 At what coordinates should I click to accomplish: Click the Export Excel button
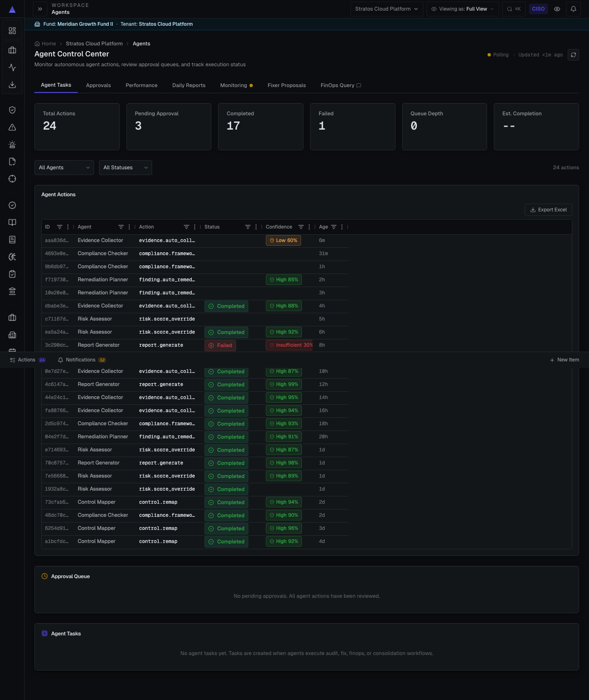coord(549,210)
